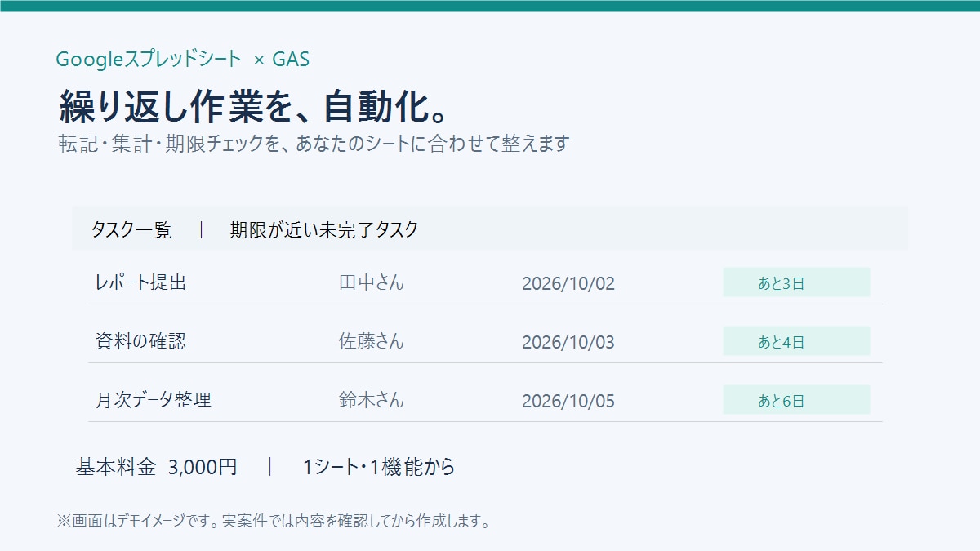Click the subtitle starting with '転記・集計・期限チェック'
Viewport: 980px width, 551px height.
[314, 144]
